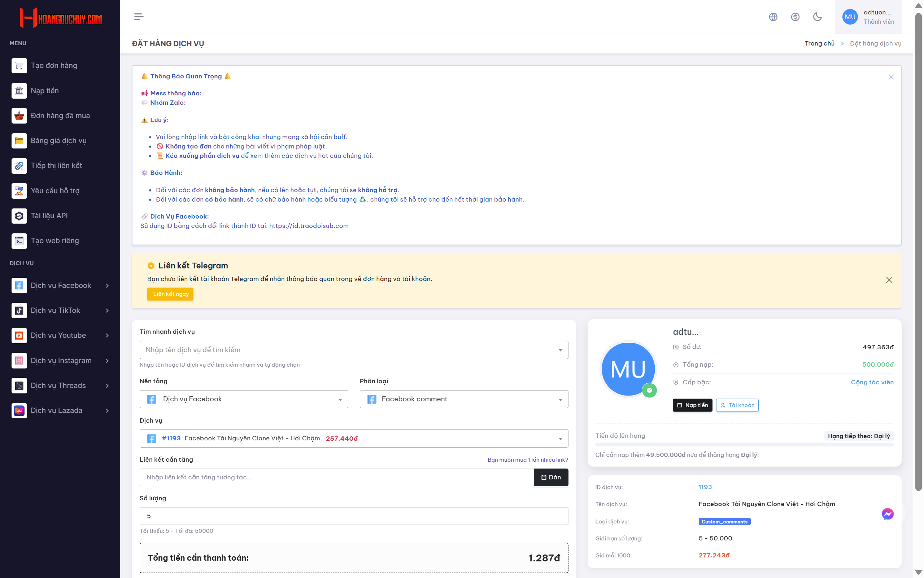
Task: Click the TikTok icon in sidebar services
Action: pos(19,310)
